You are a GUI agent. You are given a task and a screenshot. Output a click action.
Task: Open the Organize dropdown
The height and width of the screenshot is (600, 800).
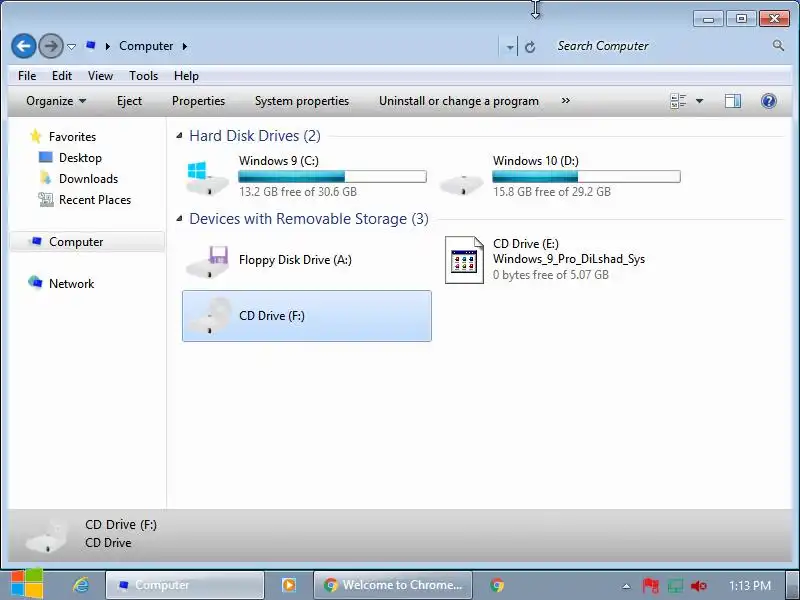(x=56, y=101)
